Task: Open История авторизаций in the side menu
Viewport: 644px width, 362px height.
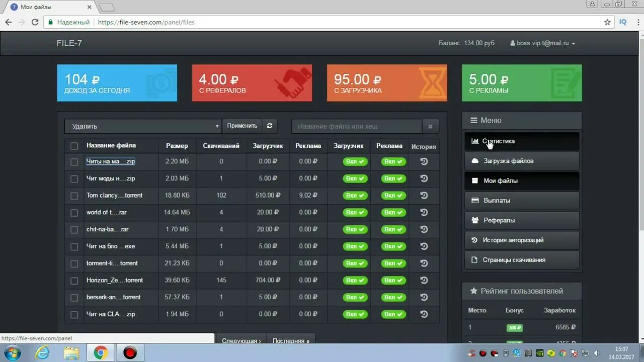Action: point(522,240)
